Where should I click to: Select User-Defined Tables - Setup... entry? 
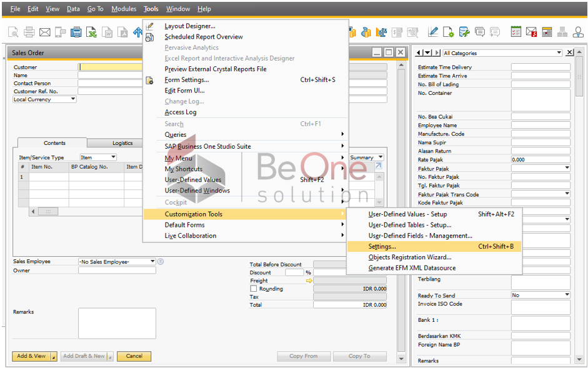pyautogui.click(x=409, y=225)
